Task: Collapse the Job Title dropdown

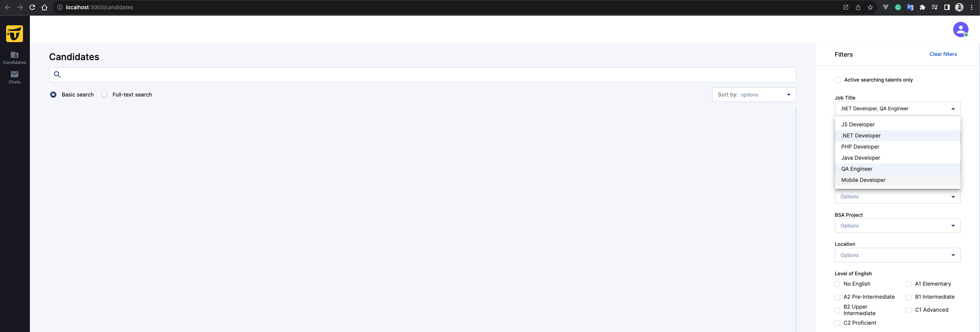Action: tap(897, 109)
